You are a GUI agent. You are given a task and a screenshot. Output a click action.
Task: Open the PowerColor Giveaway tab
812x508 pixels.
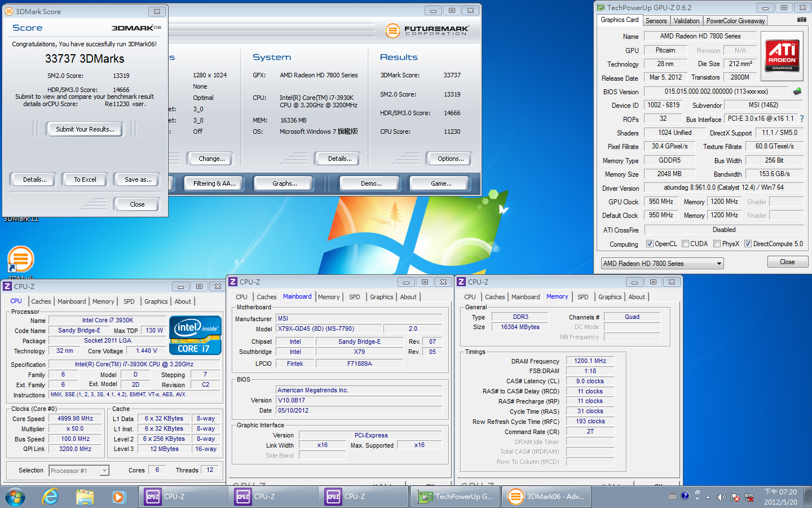tap(735, 21)
